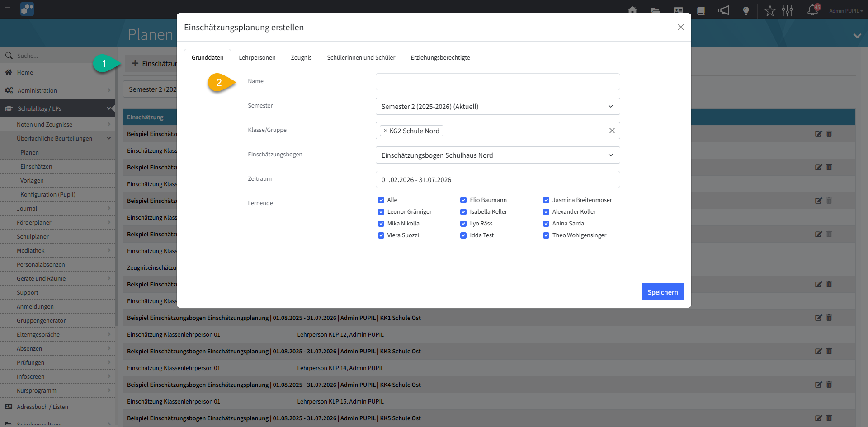The width and height of the screenshot is (868, 427).
Task: Uncheck Idda Test
Action: pos(463,235)
